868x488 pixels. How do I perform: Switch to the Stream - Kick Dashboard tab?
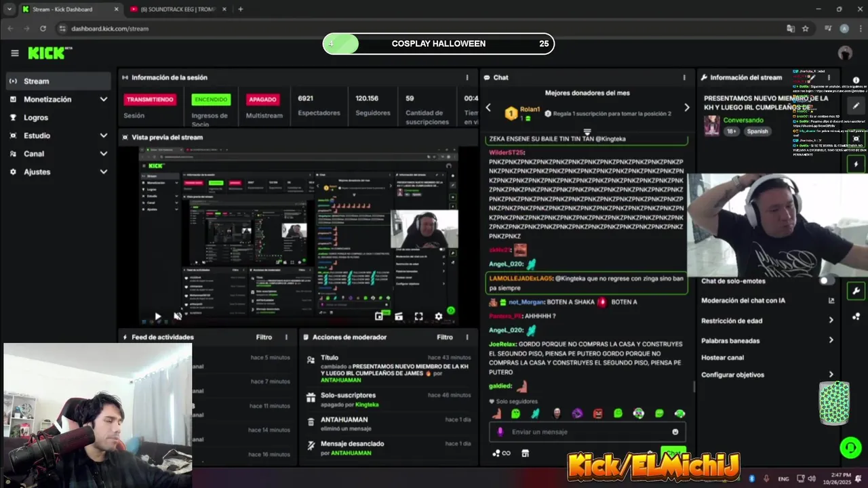point(71,9)
